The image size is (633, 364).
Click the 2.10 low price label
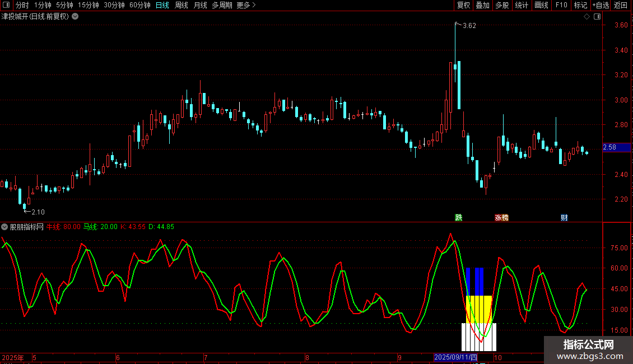coord(38,212)
